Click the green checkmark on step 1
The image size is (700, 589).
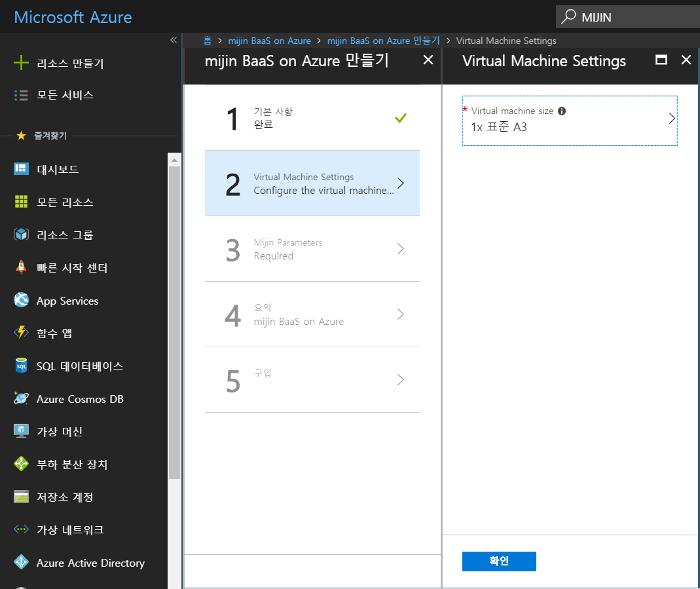click(x=401, y=118)
